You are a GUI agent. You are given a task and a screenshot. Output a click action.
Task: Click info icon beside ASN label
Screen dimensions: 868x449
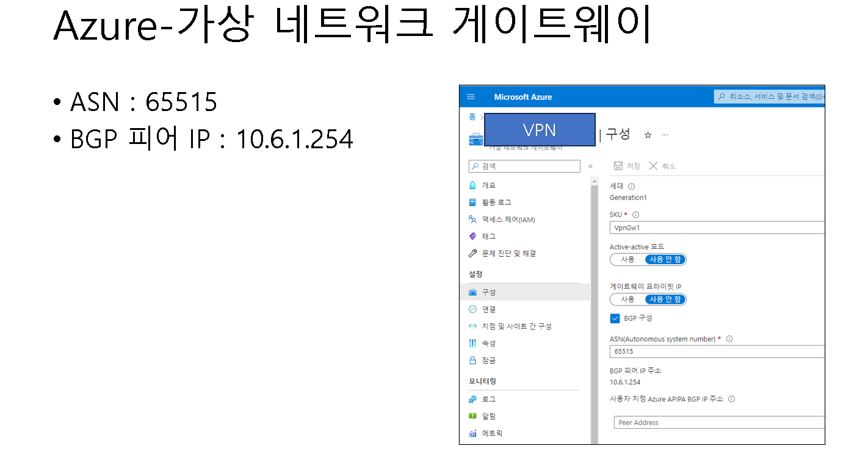(729, 339)
